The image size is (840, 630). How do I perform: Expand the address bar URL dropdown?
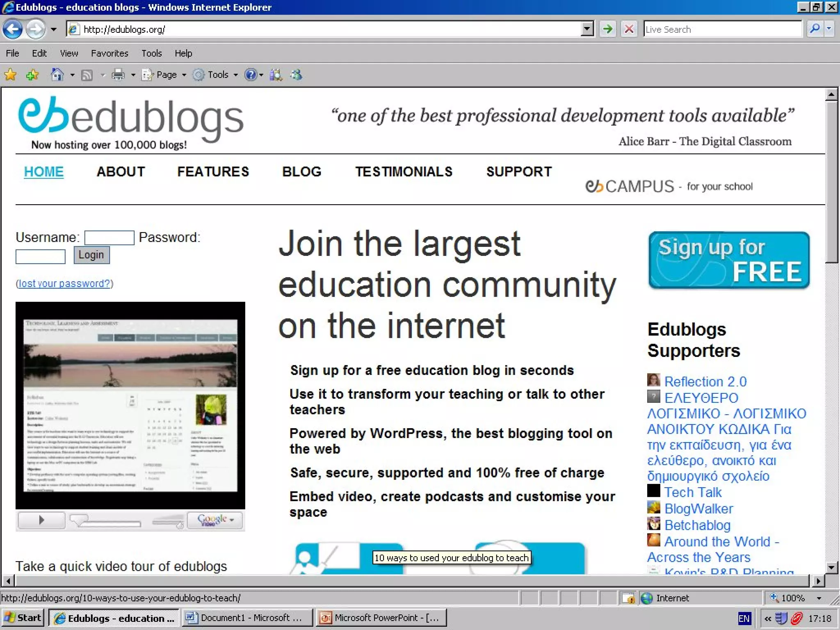tap(587, 29)
